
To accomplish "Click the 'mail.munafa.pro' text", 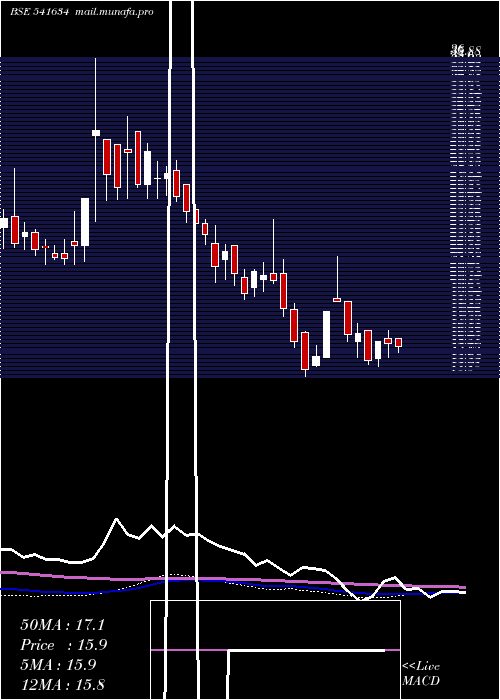I will point(115,12).
